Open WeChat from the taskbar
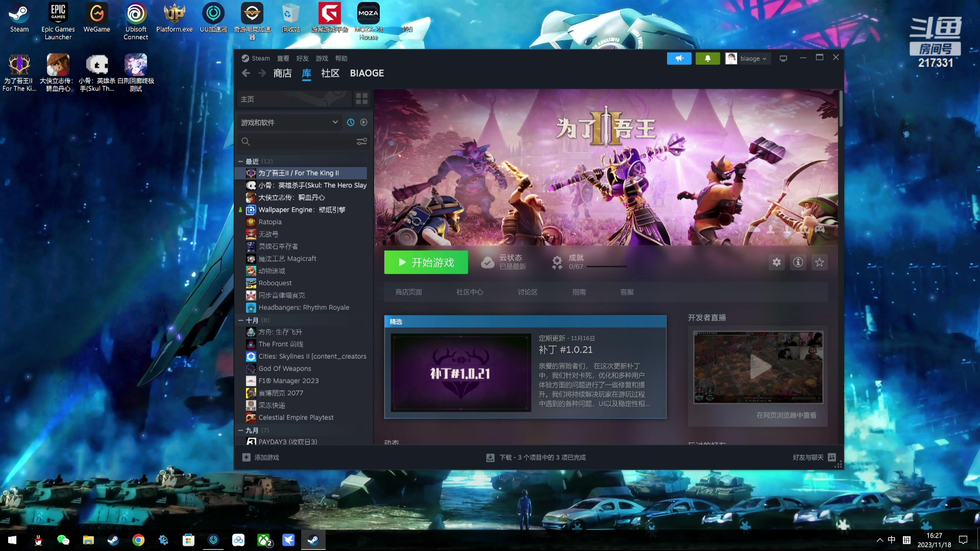This screenshot has width=980, height=551. pyautogui.click(x=63, y=540)
